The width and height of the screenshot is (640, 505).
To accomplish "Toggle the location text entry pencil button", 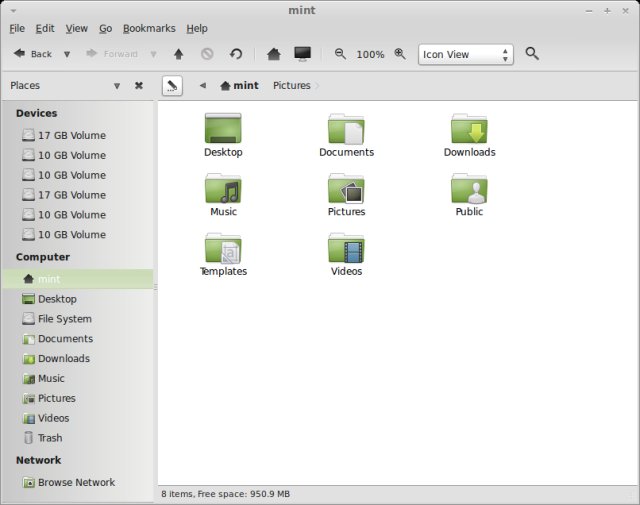I will (x=172, y=86).
